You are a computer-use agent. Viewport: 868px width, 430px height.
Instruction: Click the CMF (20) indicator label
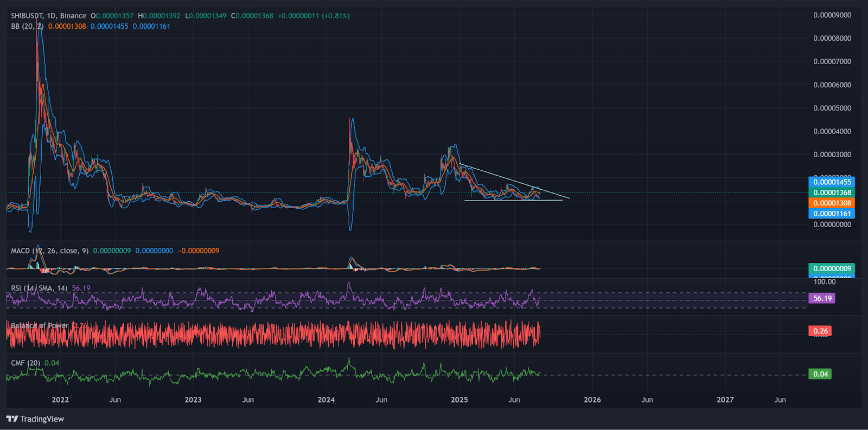click(25, 363)
